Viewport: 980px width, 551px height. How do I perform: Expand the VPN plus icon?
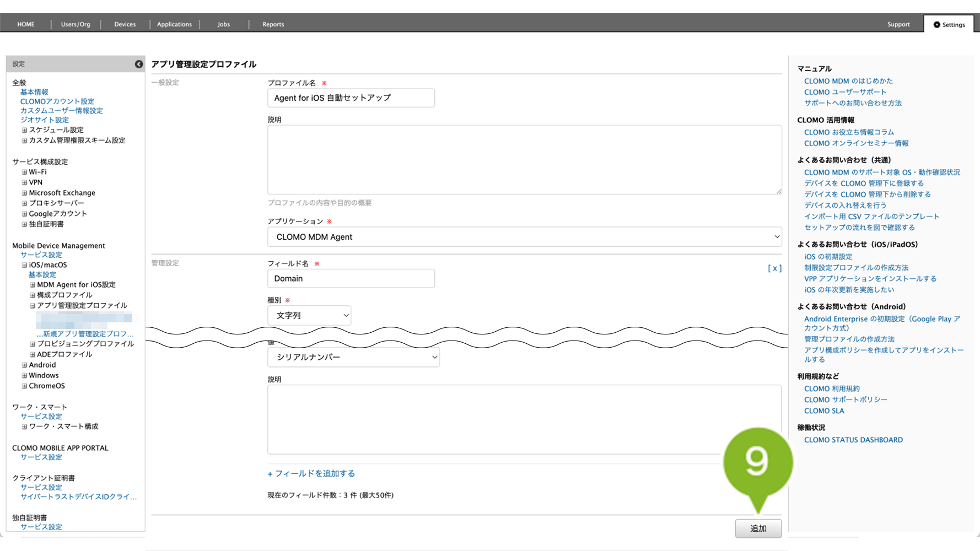(24, 182)
